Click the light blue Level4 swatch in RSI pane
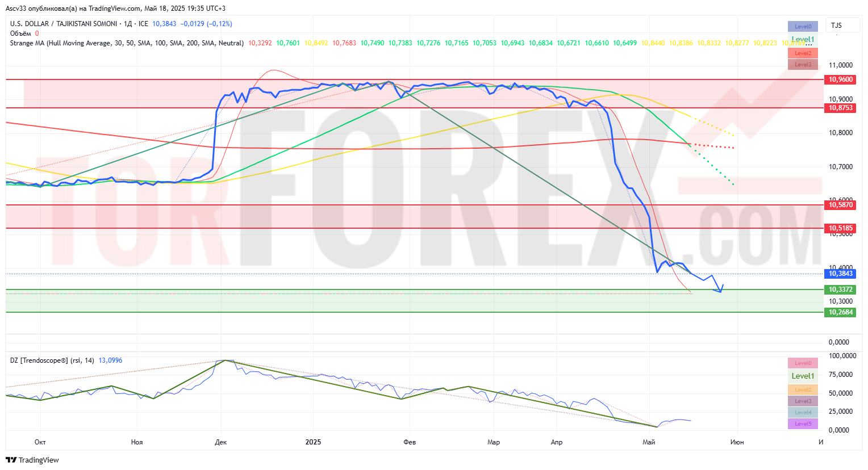 point(803,413)
